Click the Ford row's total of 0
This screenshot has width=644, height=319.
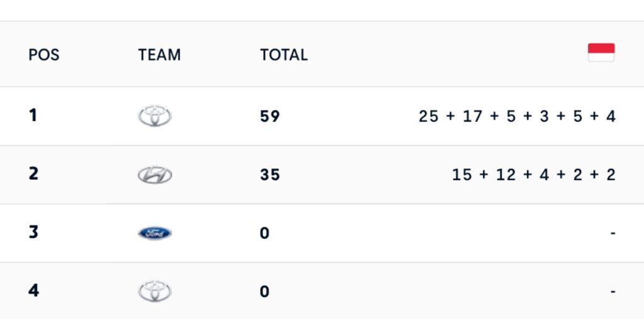click(265, 233)
